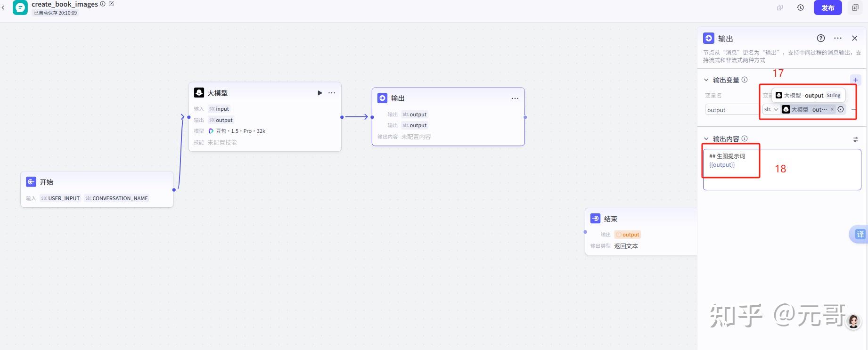Screen dimensions: 868x350
Task: Remove the 大模型 output variable reference tag
Action: (832, 110)
